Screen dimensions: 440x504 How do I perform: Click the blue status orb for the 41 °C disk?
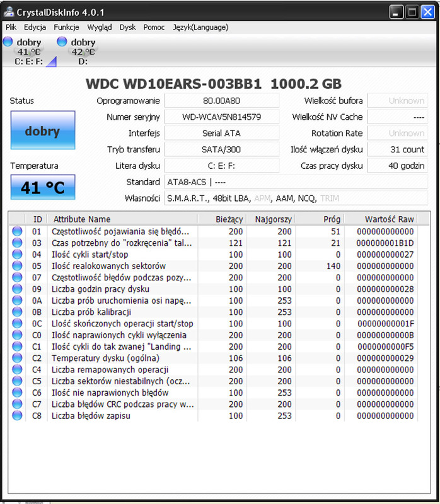tap(8, 42)
